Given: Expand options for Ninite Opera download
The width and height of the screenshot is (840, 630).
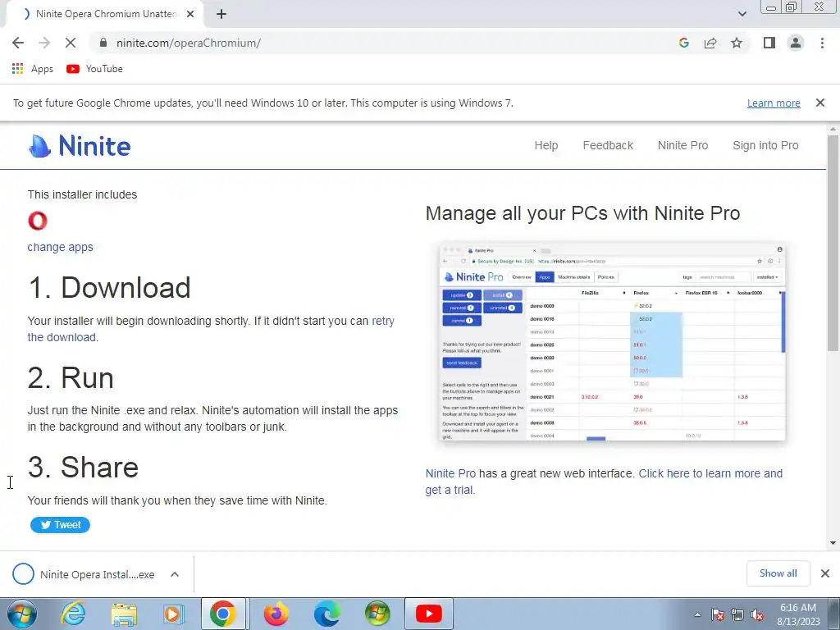Looking at the screenshot, I should pos(175,574).
